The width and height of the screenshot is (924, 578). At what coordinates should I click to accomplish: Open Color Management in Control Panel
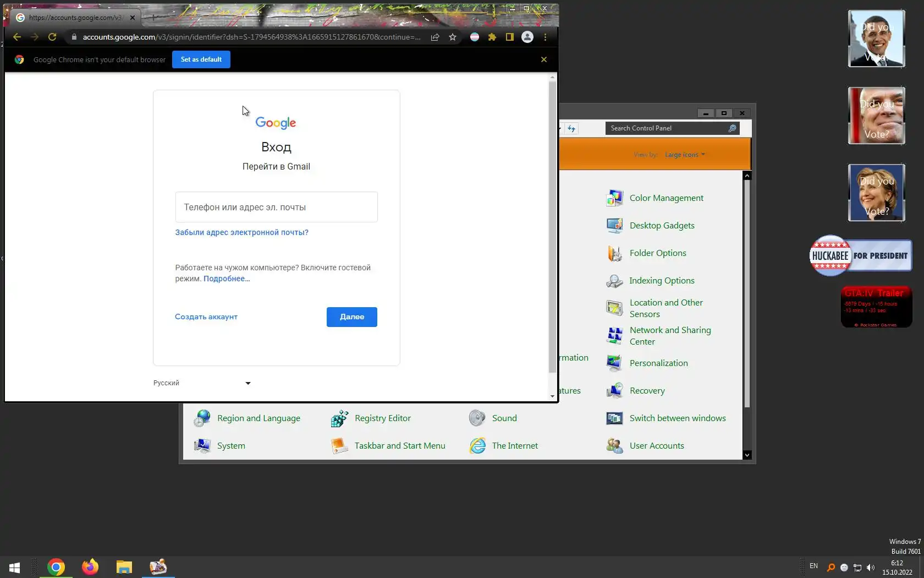tap(654, 198)
